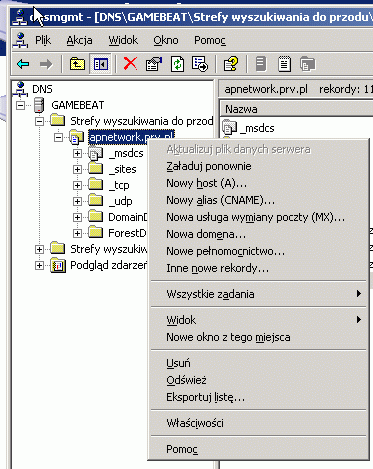Expand the _msdcs tree node

(x=77, y=153)
